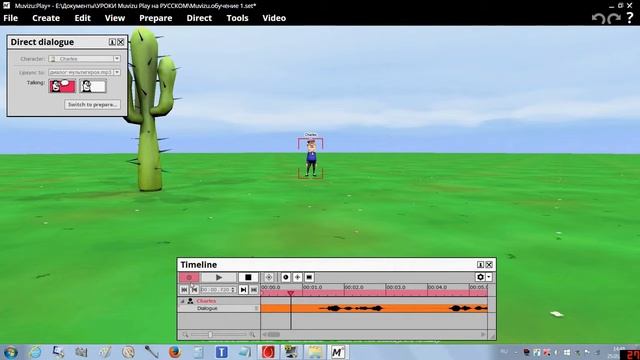Open the Help question mark icon
Image resolution: width=640 pixels, height=360 pixels.
coord(630,18)
